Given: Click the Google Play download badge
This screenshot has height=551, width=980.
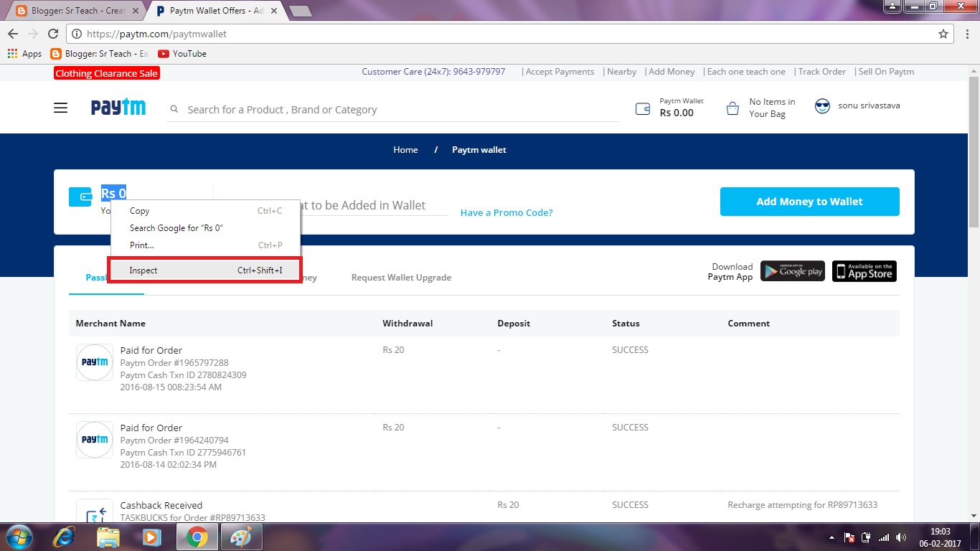Looking at the screenshot, I should [x=792, y=271].
